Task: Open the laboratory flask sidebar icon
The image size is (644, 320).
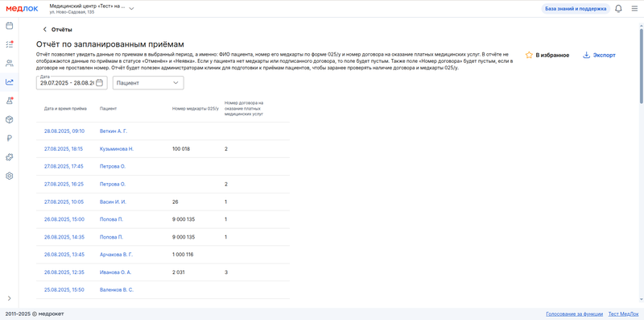Action: click(9, 101)
